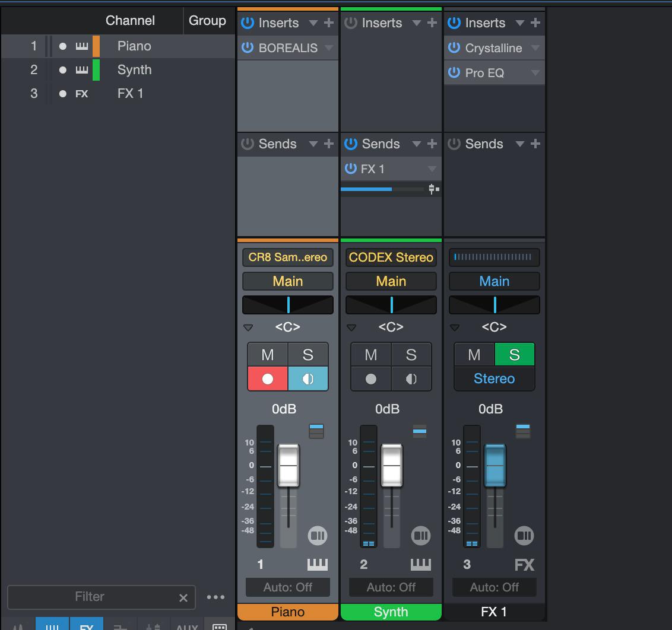Turn off monitor on the Piano channel

point(308,378)
